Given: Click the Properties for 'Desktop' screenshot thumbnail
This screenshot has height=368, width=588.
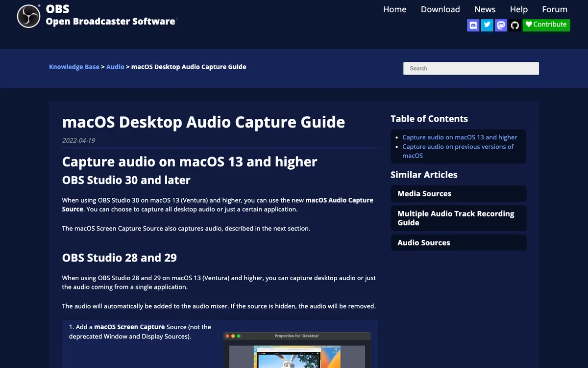Looking at the screenshot, I should pyautogui.click(x=297, y=350).
